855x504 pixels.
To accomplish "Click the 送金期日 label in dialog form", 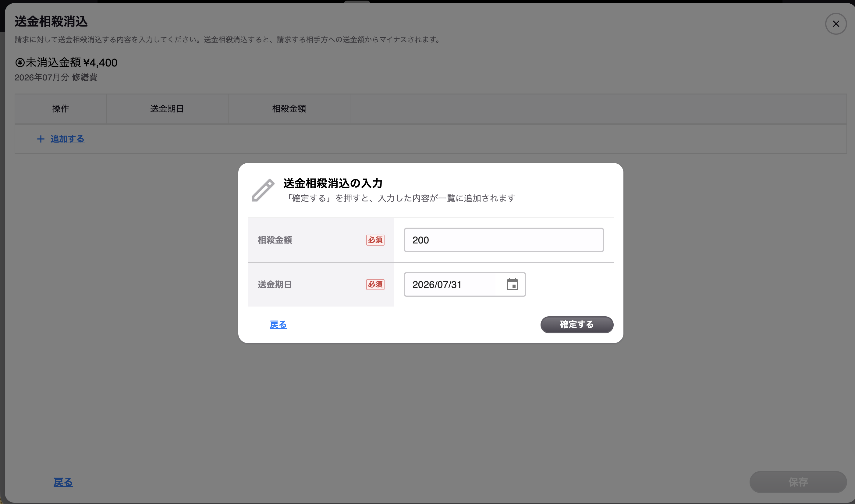I will click(x=275, y=285).
